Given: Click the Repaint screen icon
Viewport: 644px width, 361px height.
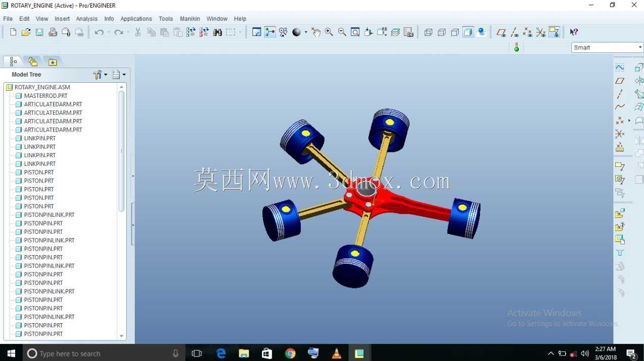Looking at the screenshot, I should 257,32.
